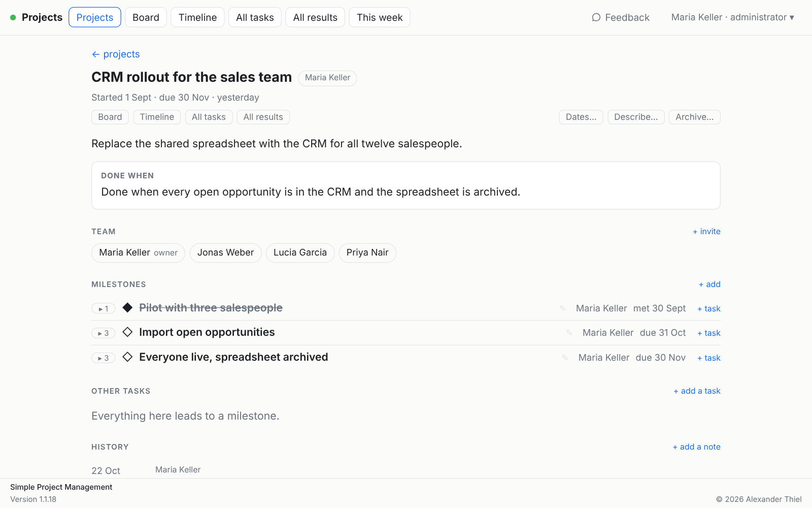Mark Import open opportunities diamond as met
Image resolution: width=812 pixels, height=508 pixels.
(127, 332)
